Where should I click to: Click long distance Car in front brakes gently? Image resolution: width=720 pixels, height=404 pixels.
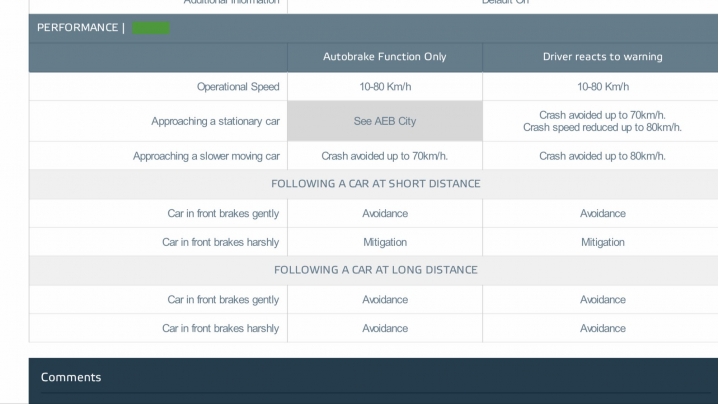[223, 300]
